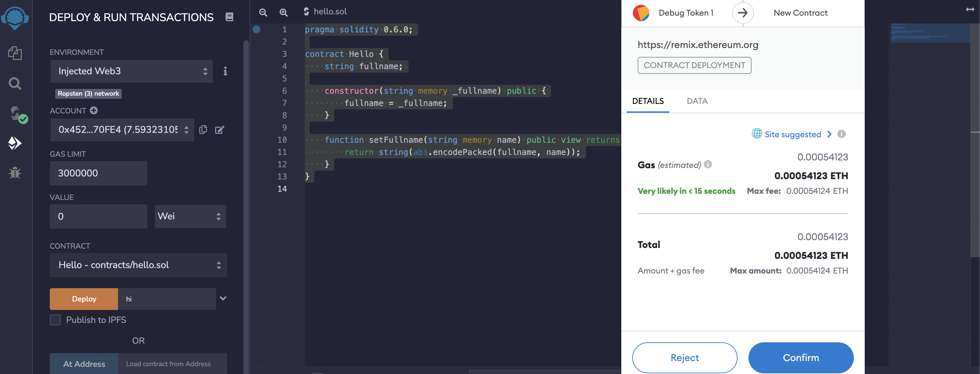Open the Injected Web3 environment dropdown

[131, 71]
